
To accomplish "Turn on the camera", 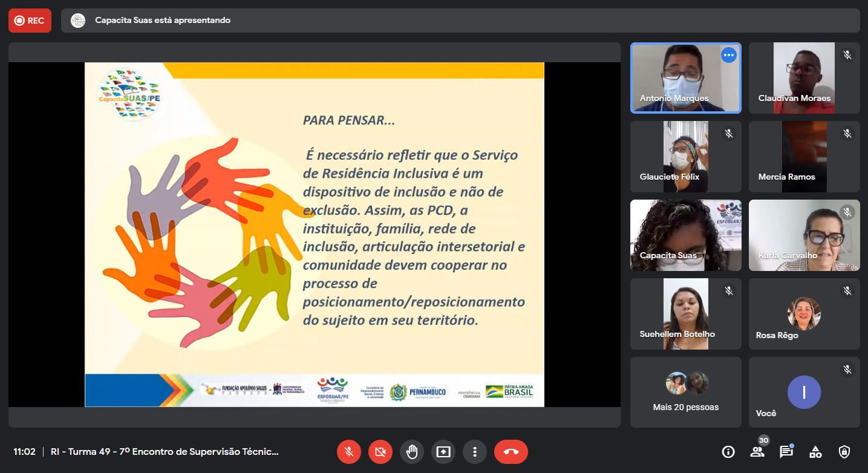I will pos(380,452).
